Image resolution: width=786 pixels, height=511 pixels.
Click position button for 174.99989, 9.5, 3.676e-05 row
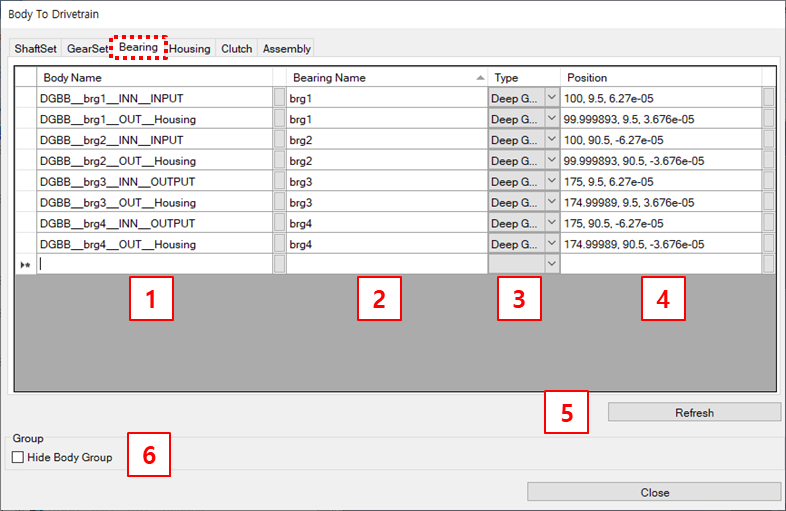pyautogui.click(x=768, y=202)
